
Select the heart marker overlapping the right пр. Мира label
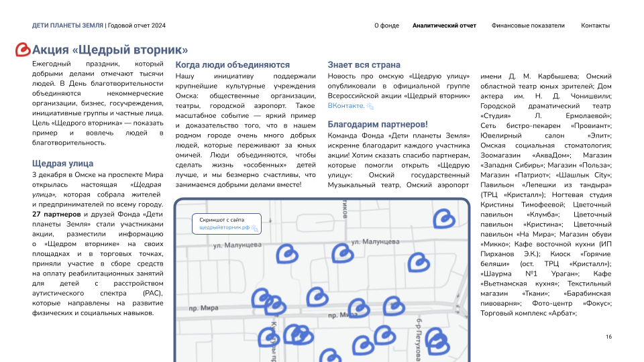(358, 308)
